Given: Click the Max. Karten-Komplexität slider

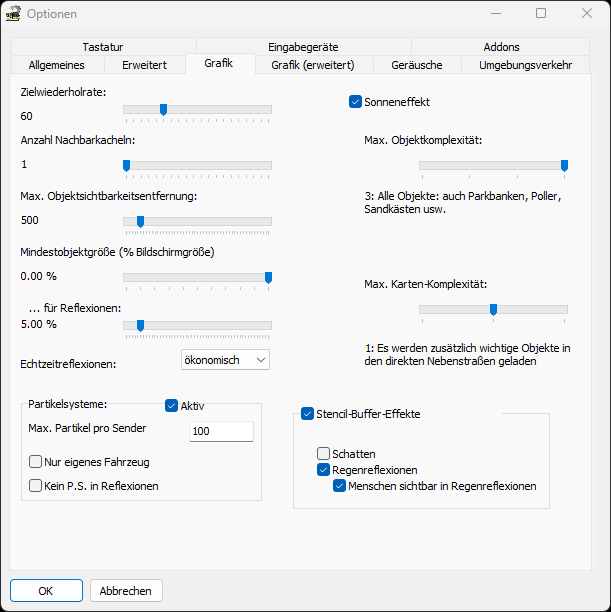Looking at the screenshot, I should pyautogui.click(x=493, y=310).
